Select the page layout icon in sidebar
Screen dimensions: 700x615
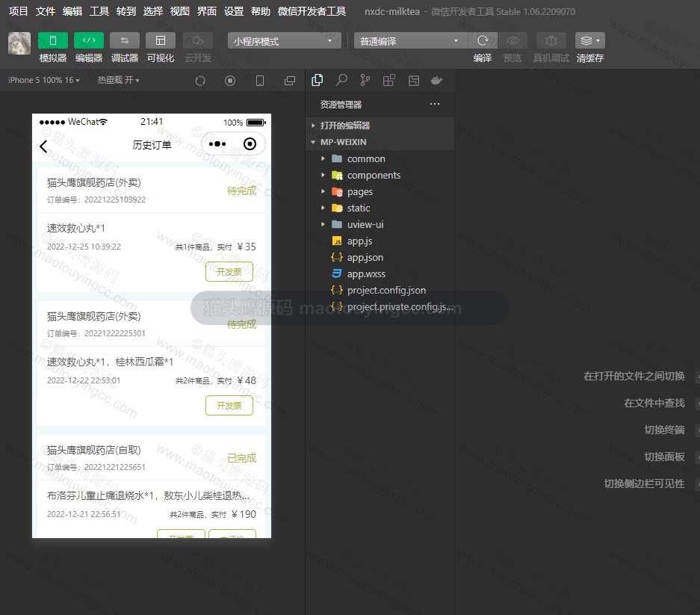pyautogui.click(x=414, y=81)
